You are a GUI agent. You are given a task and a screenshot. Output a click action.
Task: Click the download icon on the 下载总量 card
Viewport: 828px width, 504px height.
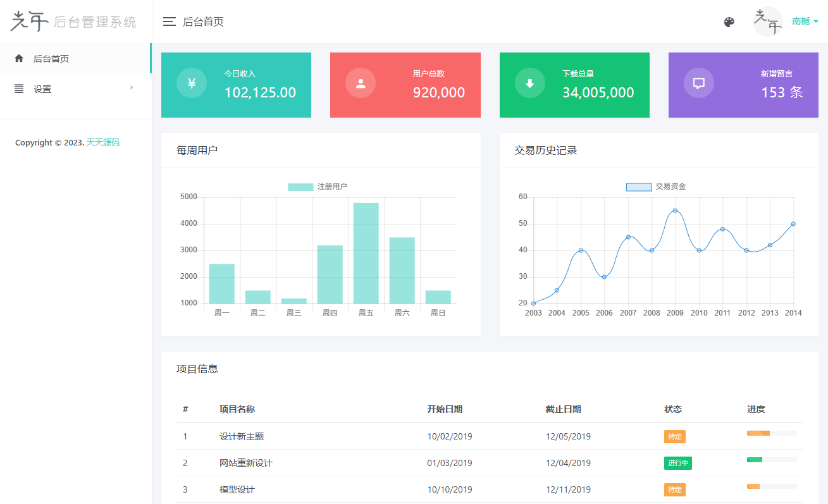(x=529, y=83)
